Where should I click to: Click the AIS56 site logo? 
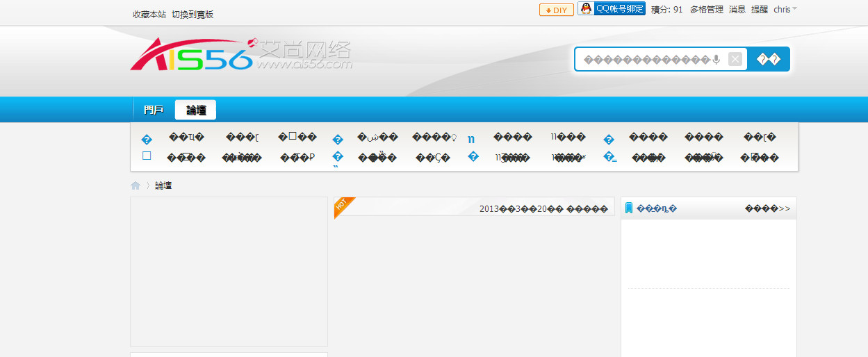point(241,54)
